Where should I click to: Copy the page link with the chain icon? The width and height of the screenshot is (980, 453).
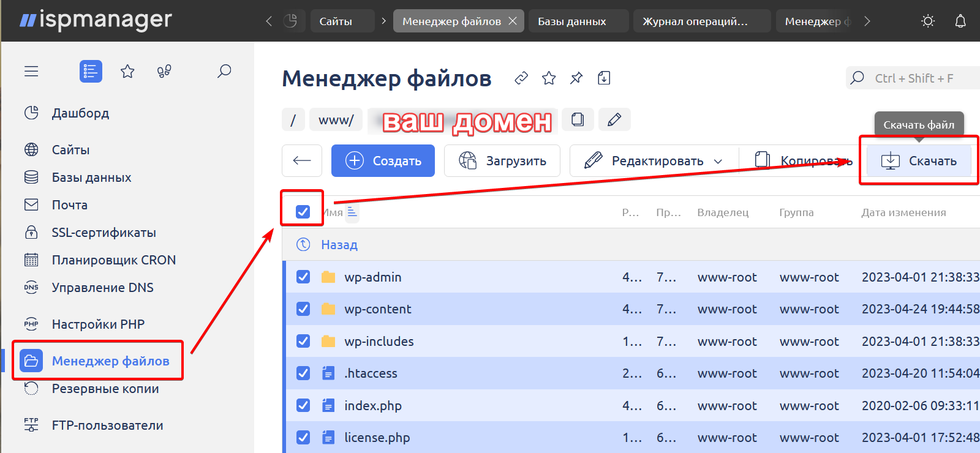tap(521, 78)
